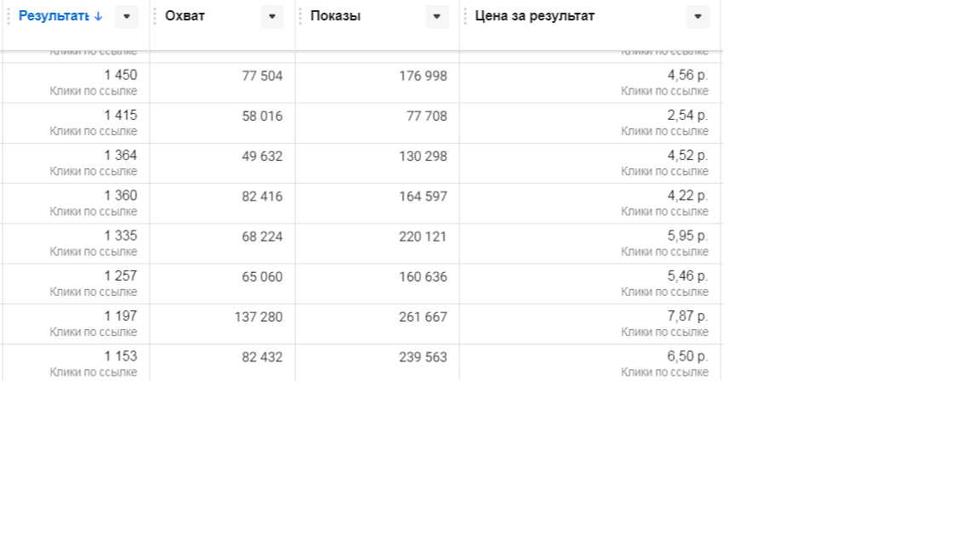
Task: Click the sort arrow next to Результаты
Action: pos(98,17)
